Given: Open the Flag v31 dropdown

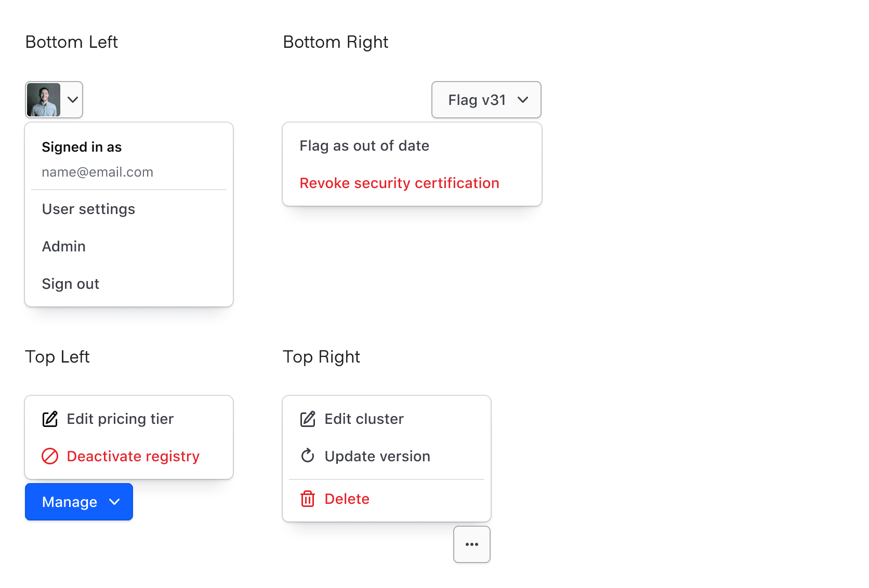Looking at the screenshot, I should pos(486,100).
